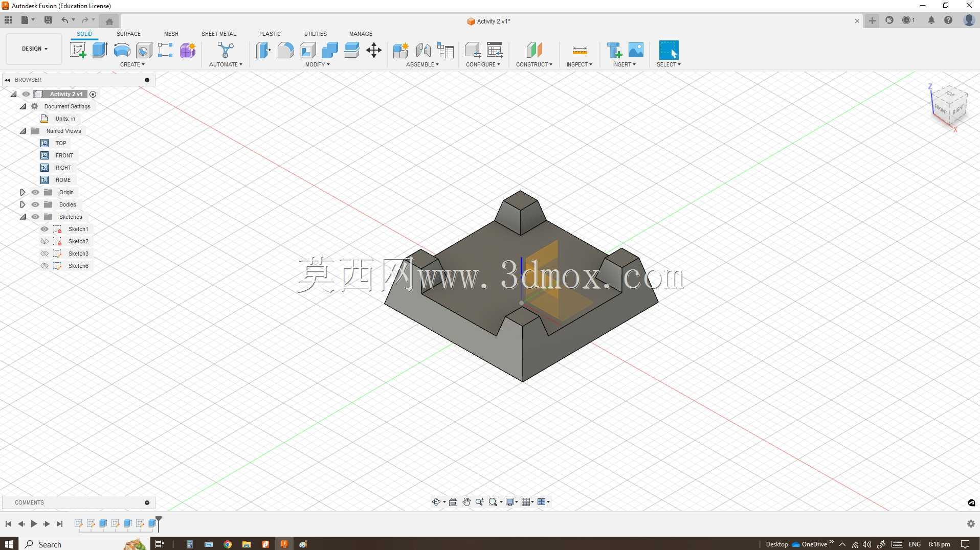Toggle visibility of Bodies folder
This screenshot has width=980, height=550.
[x=35, y=204]
